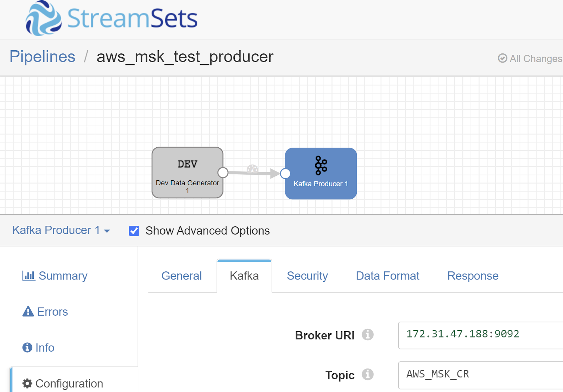Open the Data Format tab
Viewport: 563px width, 392px height.
[x=387, y=276]
